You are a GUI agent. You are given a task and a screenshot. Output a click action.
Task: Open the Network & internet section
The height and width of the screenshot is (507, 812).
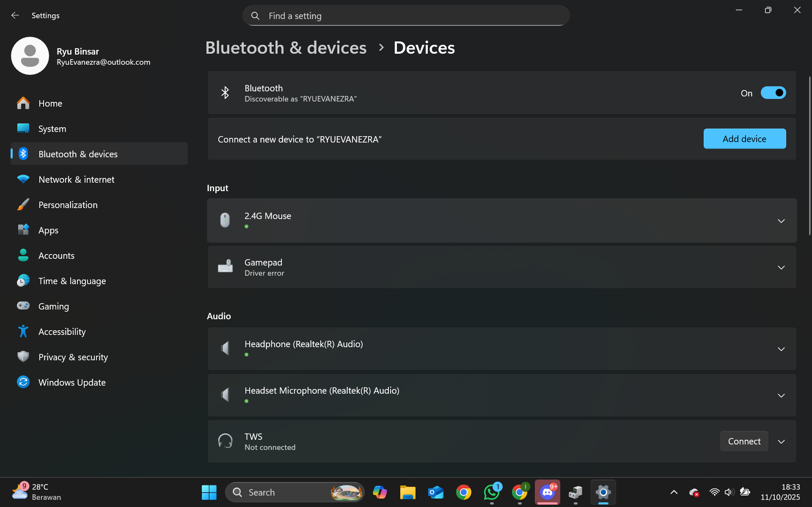pos(76,180)
